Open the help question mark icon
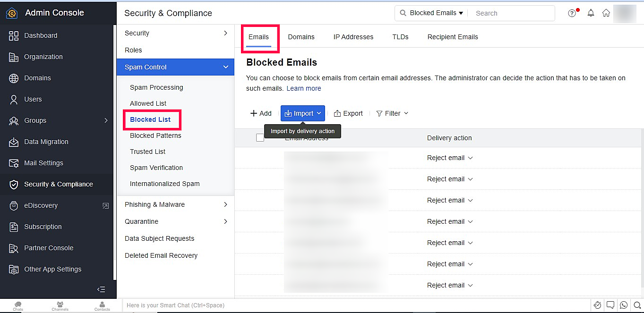This screenshot has width=644, height=313. coord(572,13)
